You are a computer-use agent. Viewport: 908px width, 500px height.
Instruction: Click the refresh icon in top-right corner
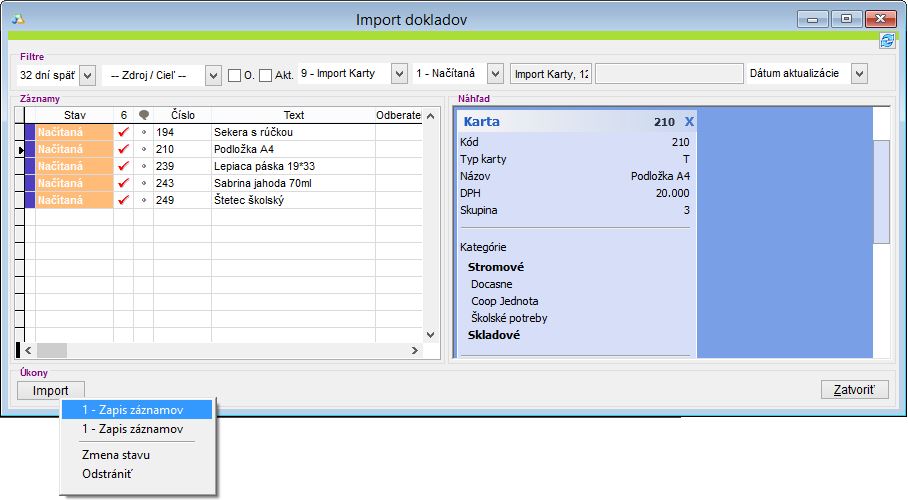(x=886, y=40)
